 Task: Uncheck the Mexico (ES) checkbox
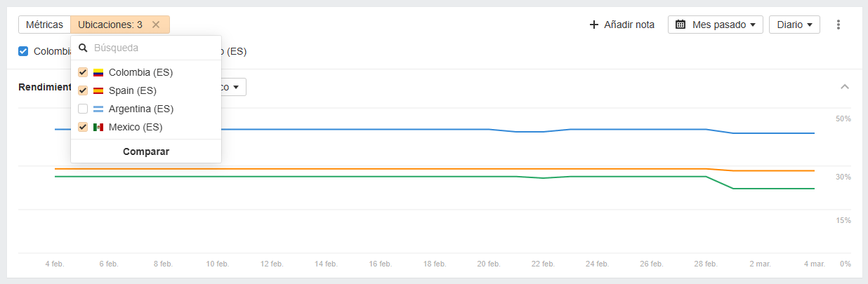pyautogui.click(x=83, y=127)
